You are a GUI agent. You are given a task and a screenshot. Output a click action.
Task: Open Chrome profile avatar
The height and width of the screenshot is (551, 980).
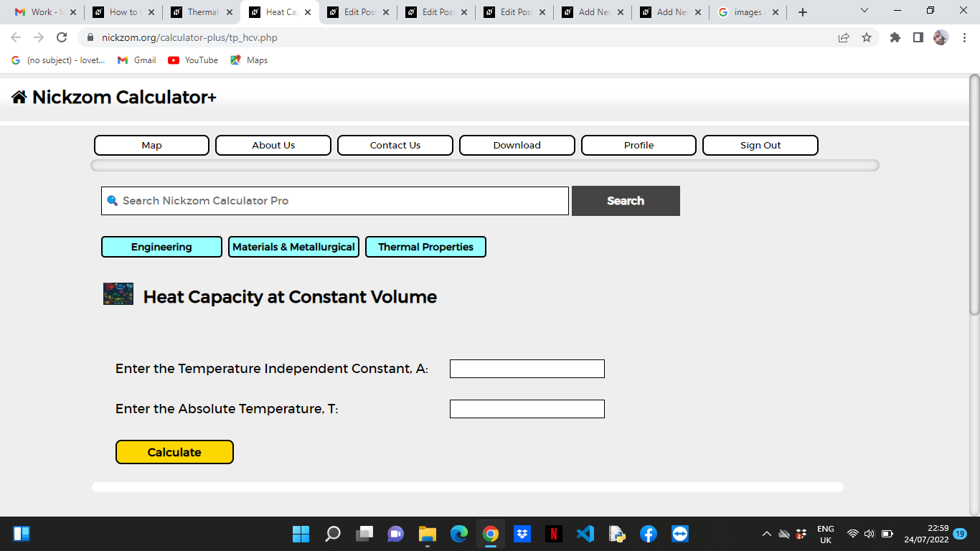click(x=941, y=37)
